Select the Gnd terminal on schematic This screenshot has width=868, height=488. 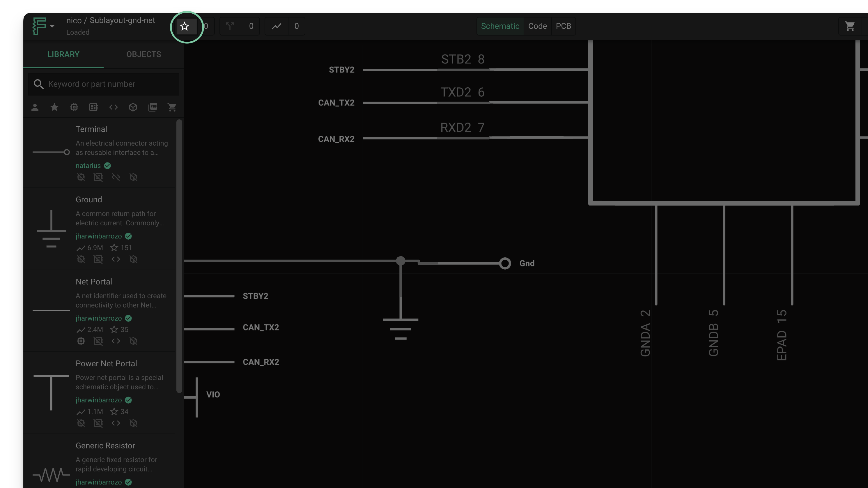pos(505,264)
